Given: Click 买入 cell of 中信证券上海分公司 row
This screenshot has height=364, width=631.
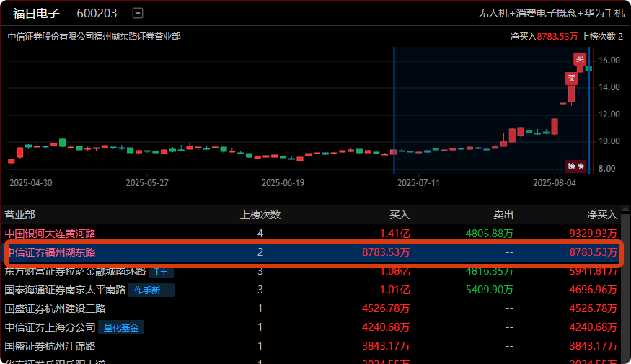Looking at the screenshot, I should pyautogui.click(x=386, y=327).
